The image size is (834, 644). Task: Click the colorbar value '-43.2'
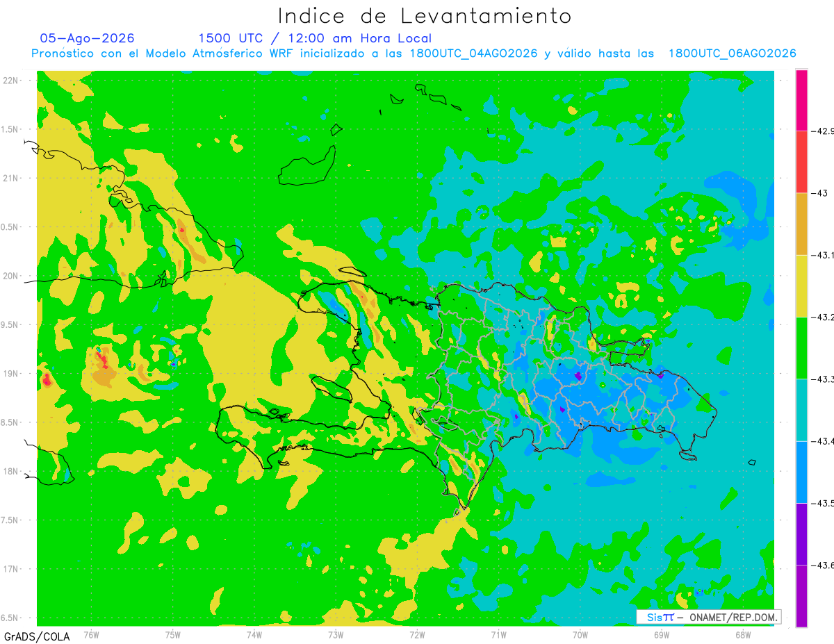(x=823, y=317)
